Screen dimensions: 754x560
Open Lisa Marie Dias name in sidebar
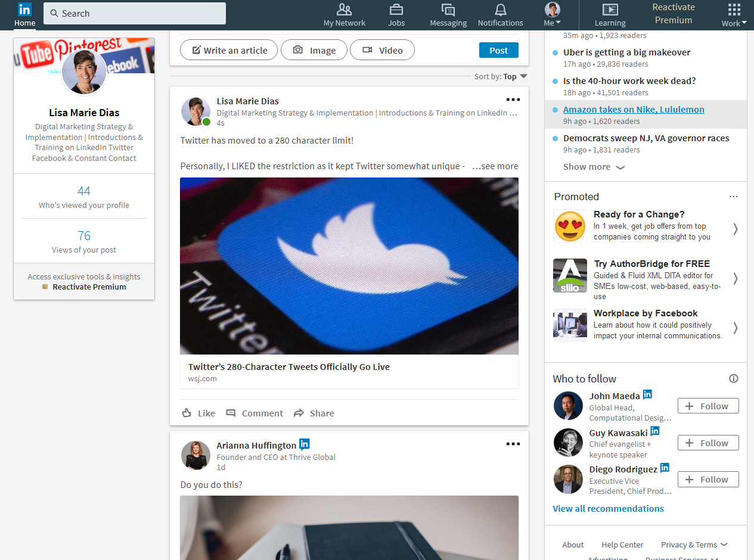(x=84, y=113)
